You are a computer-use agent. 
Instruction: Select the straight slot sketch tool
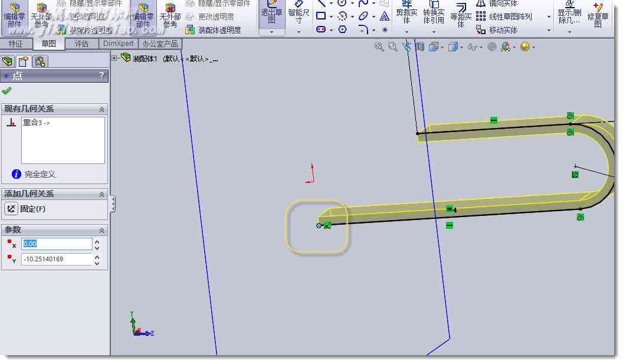[x=321, y=29]
